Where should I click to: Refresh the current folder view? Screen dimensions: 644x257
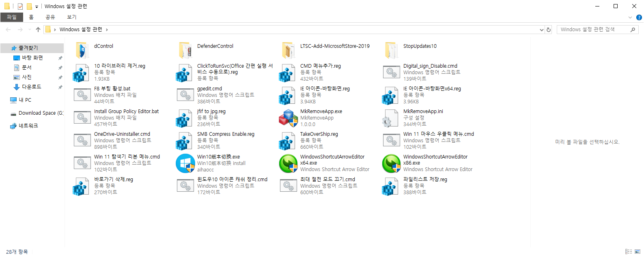[x=549, y=30]
